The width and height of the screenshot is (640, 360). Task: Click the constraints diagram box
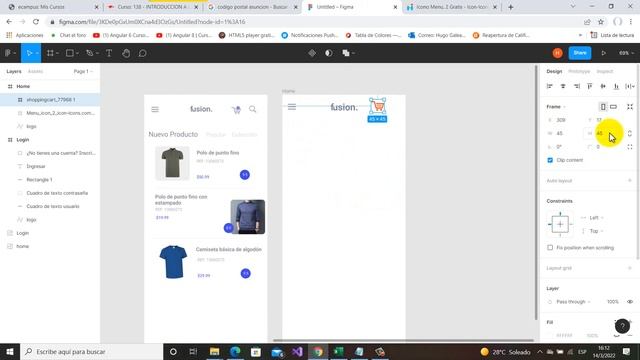point(560,224)
